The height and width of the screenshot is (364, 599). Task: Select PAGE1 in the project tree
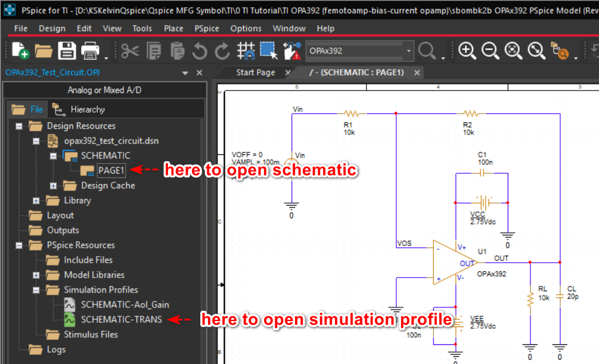point(111,171)
